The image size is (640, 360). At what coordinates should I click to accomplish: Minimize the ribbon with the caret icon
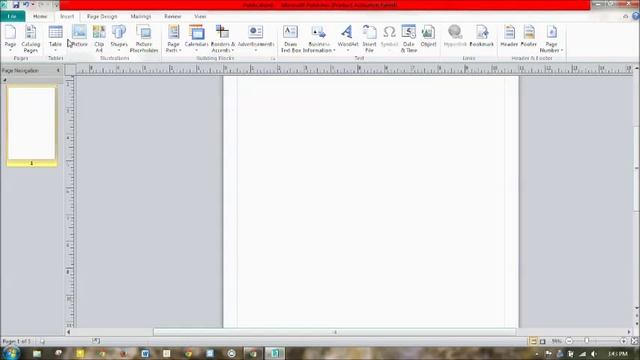(x=626, y=16)
